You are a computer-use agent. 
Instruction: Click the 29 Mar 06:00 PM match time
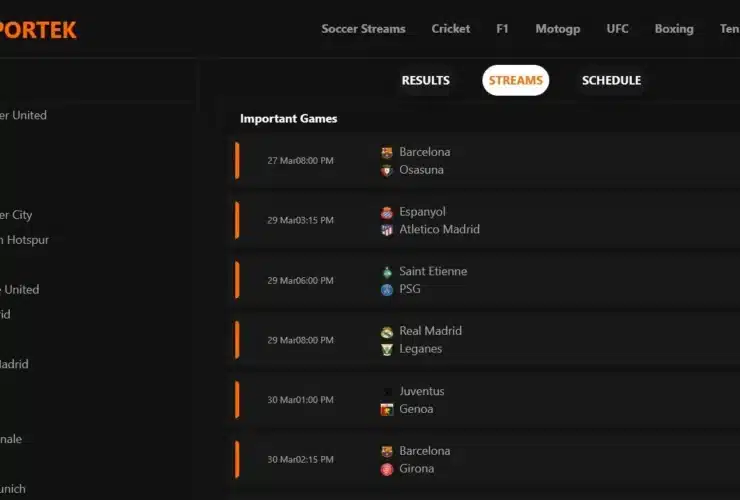pos(300,280)
